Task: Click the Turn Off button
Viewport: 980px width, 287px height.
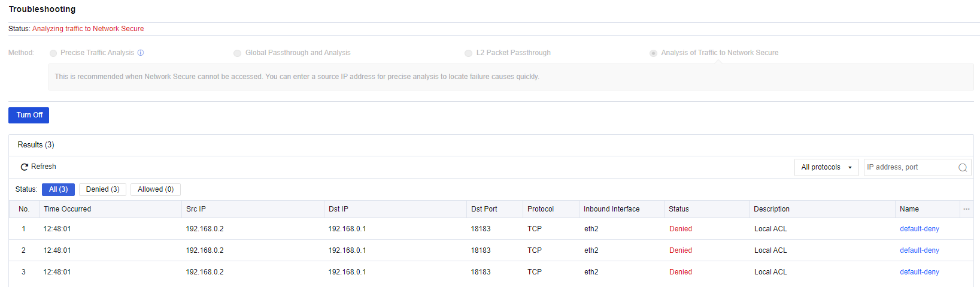Action: pyautogui.click(x=29, y=115)
